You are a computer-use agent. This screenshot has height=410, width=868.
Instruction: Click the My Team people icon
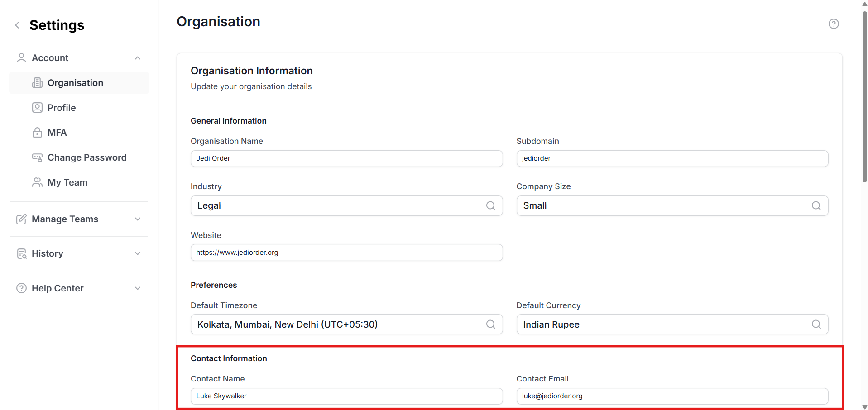[x=37, y=182]
